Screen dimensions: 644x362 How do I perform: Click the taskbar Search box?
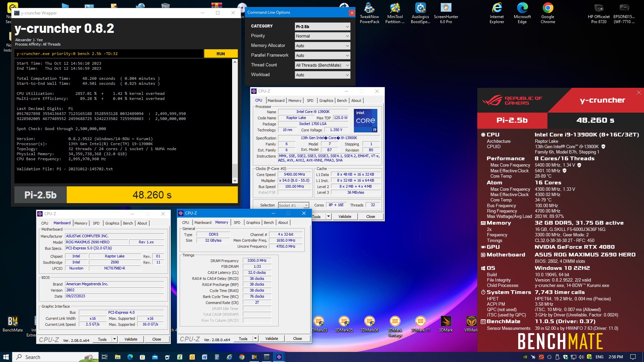[x=55, y=357]
